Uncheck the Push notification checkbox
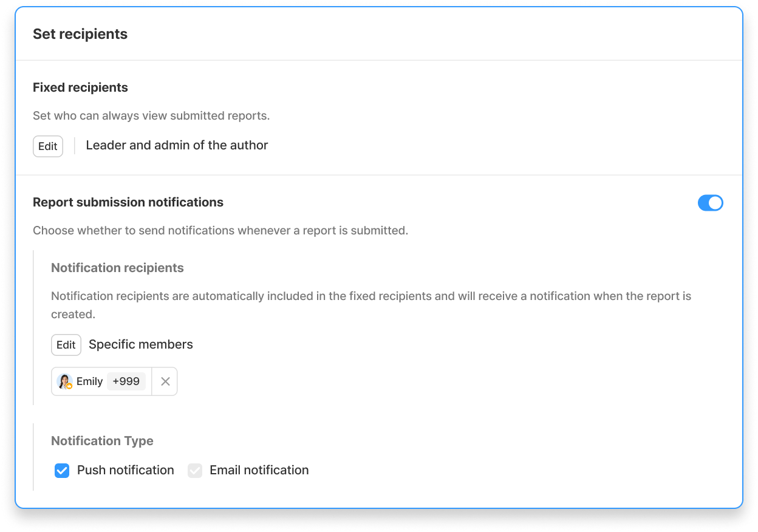This screenshot has width=758, height=532. [x=62, y=471]
